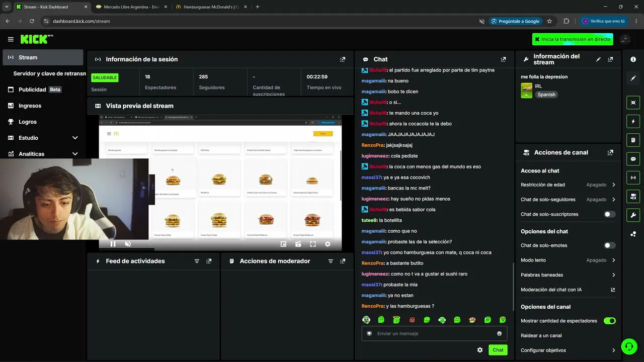644x362 pixels.
Task: Open chat settings gear next to Chat button
Action: point(480,350)
